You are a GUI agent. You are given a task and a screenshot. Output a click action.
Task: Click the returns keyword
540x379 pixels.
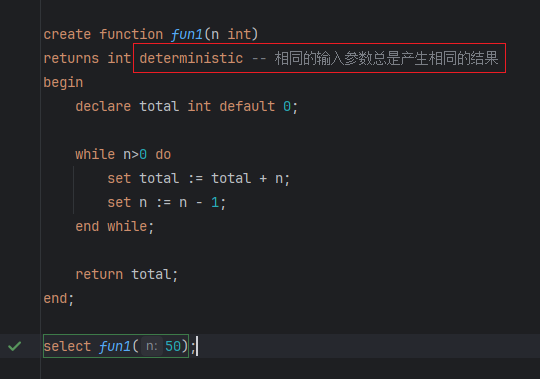(71, 58)
